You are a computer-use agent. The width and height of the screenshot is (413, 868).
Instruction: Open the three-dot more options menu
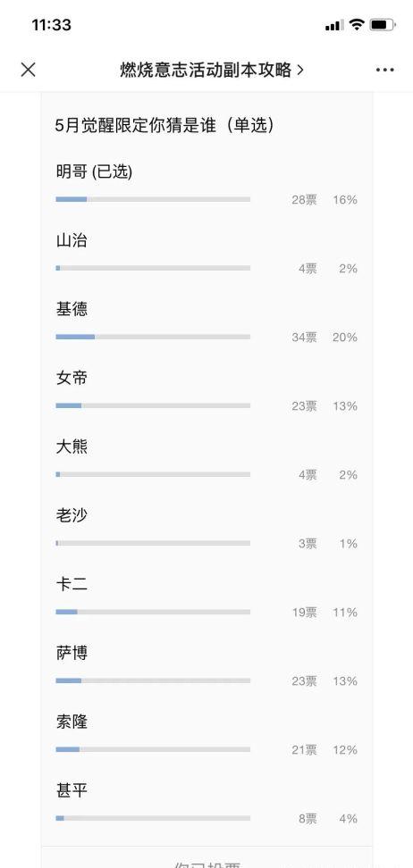384,70
